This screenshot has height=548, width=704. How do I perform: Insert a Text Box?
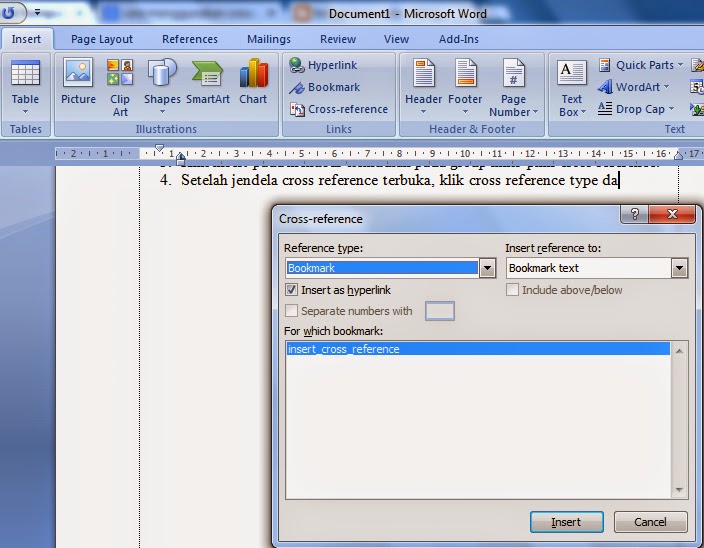tap(572, 88)
